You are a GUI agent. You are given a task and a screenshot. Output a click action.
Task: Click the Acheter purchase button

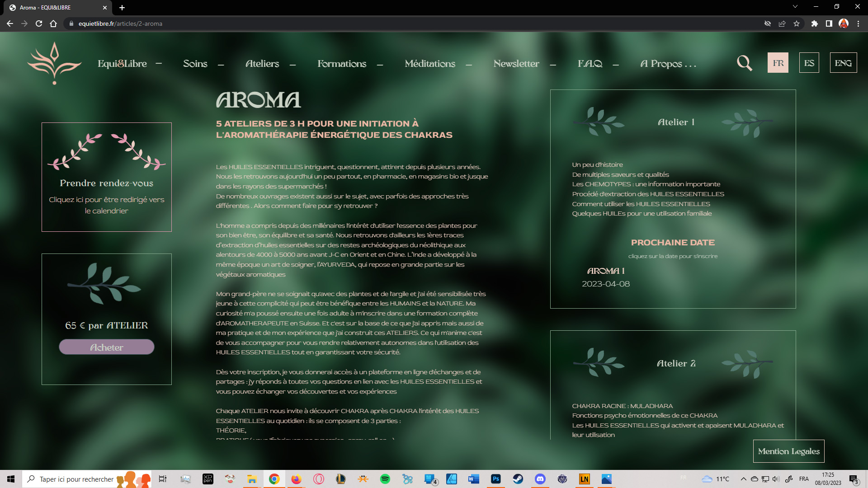pyautogui.click(x=107, y=347)
